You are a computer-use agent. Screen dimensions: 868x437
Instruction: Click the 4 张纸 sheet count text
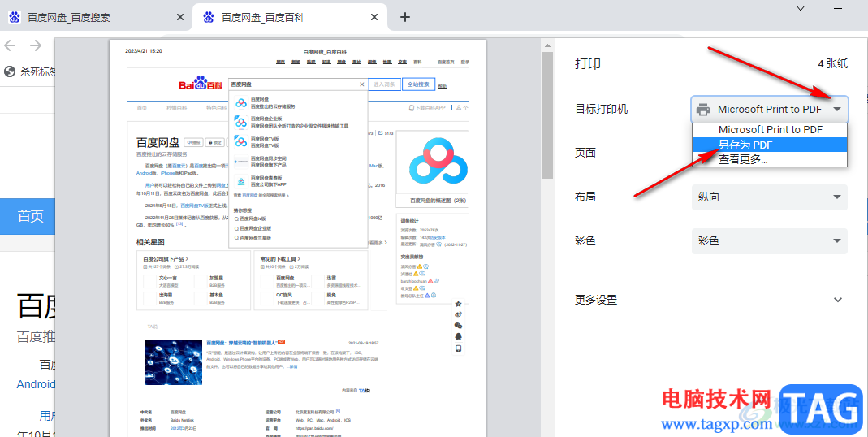(832, 64)
